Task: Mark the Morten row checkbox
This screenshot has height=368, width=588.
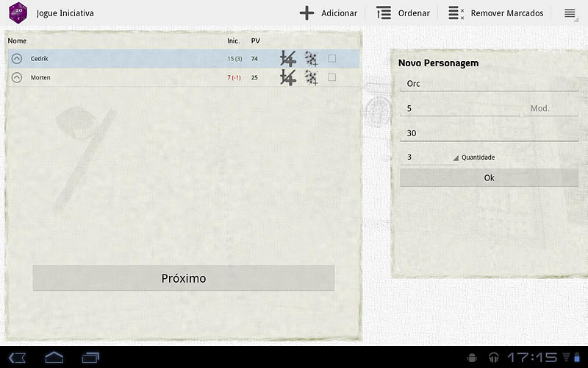Action: [332, 77]
